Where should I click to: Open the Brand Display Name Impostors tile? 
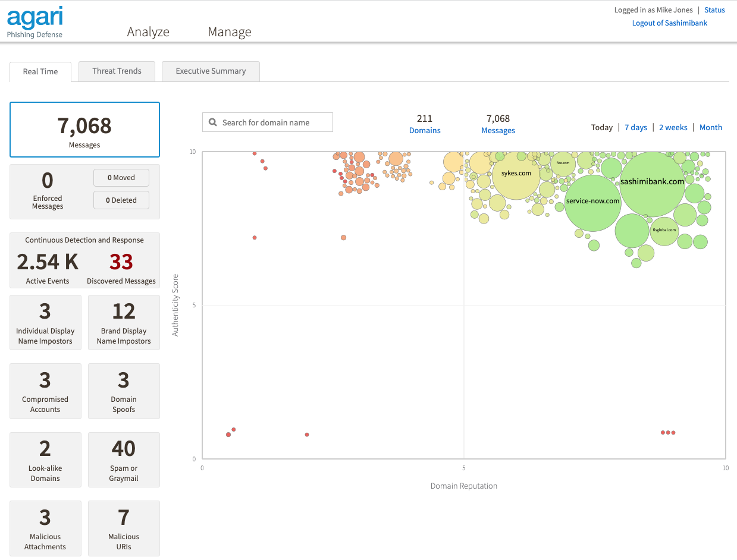click(124, 323)
